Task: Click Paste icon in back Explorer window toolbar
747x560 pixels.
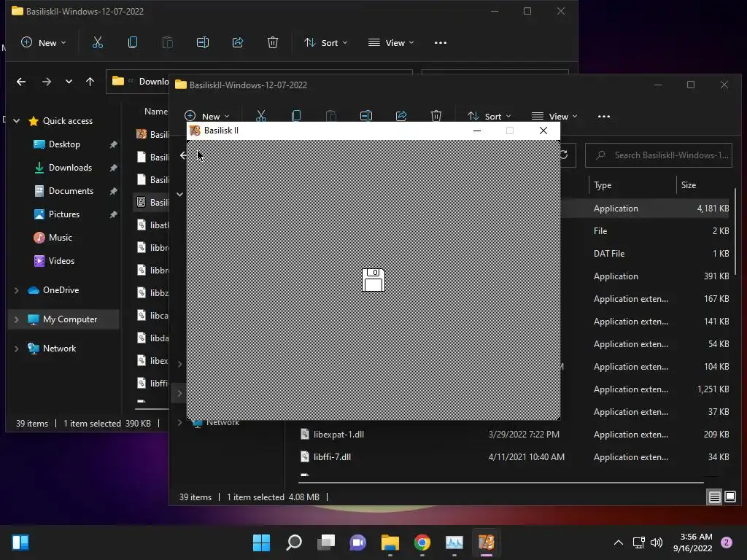Action: pos(168,43)
